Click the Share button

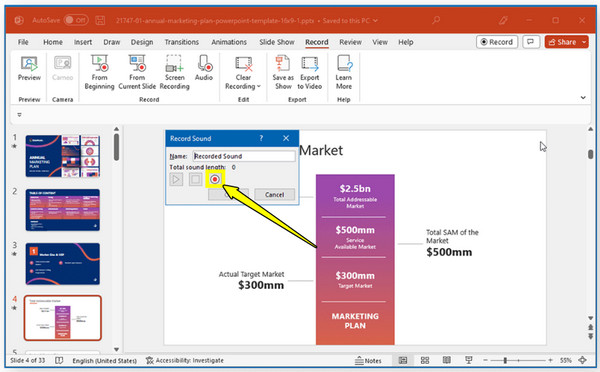(x=562, y=42)
